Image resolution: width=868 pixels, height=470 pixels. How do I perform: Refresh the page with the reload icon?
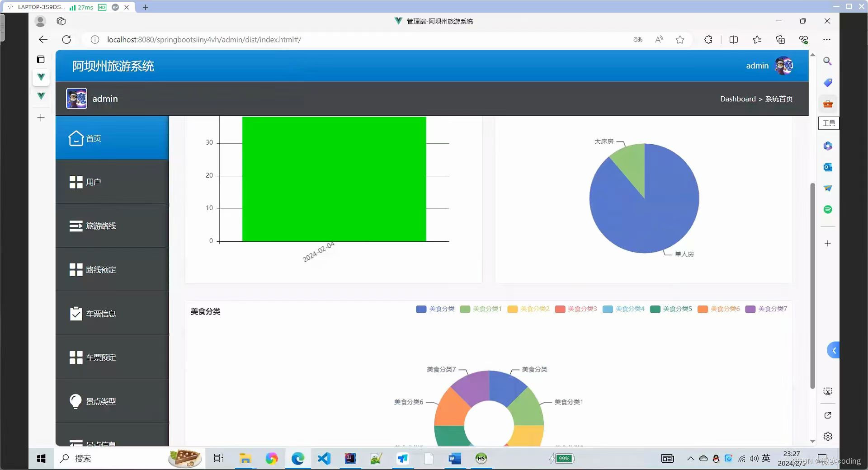(66, 40)
